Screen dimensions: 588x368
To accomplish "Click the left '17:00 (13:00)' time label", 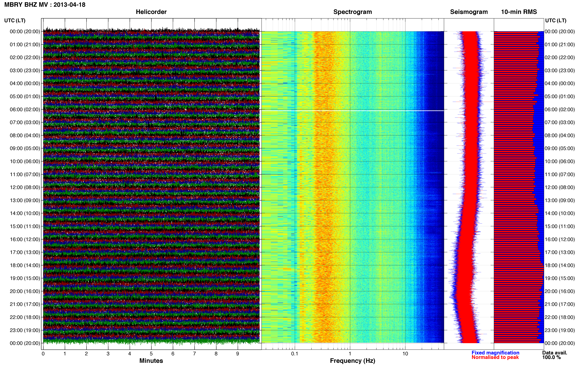I will coord(25,252).
